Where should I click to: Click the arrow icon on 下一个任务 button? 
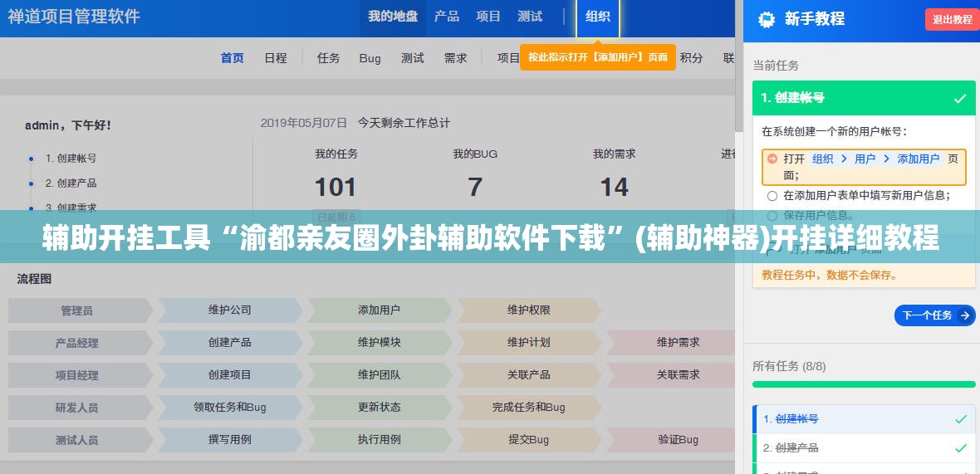click(x=964, y=315)
